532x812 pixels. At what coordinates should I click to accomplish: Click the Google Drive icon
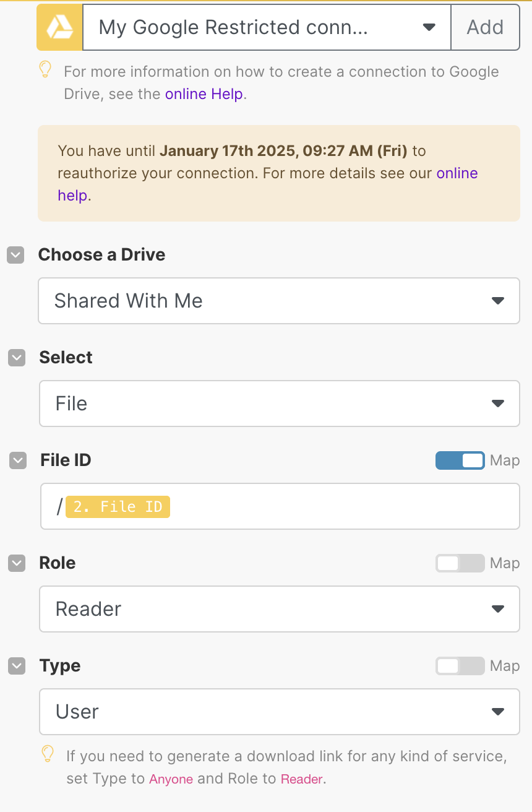(59, 27)
